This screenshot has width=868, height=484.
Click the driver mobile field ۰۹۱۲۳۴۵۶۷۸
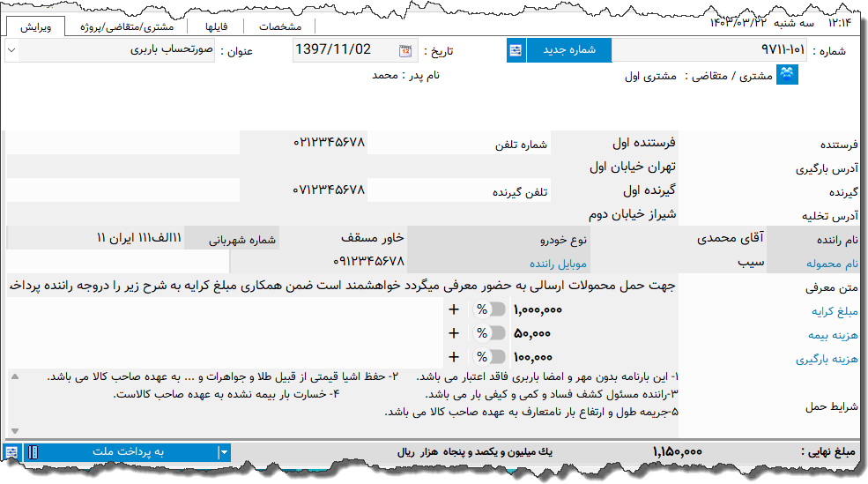(x=318, y=261)
